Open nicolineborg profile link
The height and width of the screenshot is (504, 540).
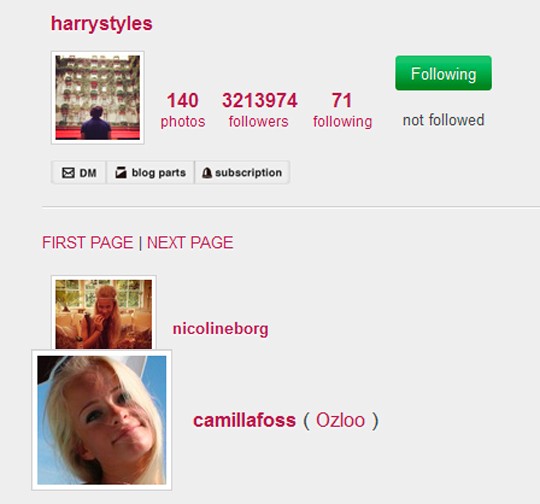tap(220, 328)
